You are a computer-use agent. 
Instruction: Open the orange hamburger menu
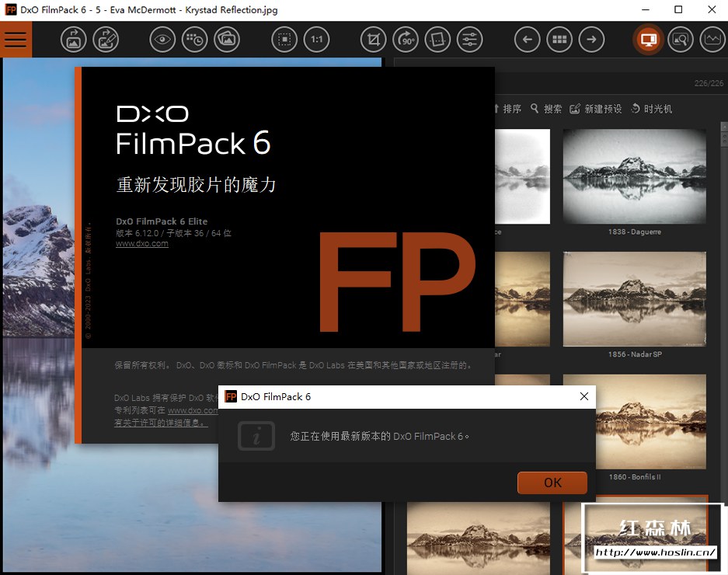coord(16,40)
